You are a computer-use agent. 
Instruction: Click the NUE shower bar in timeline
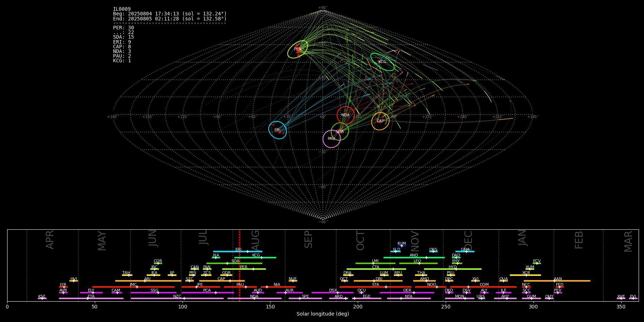tap(293, 281)
